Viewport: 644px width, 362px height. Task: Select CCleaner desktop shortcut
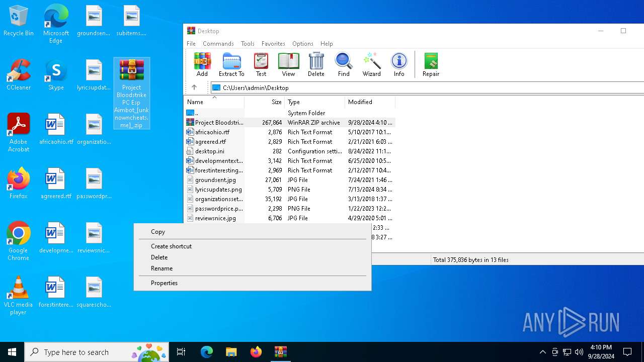(19, 75)
